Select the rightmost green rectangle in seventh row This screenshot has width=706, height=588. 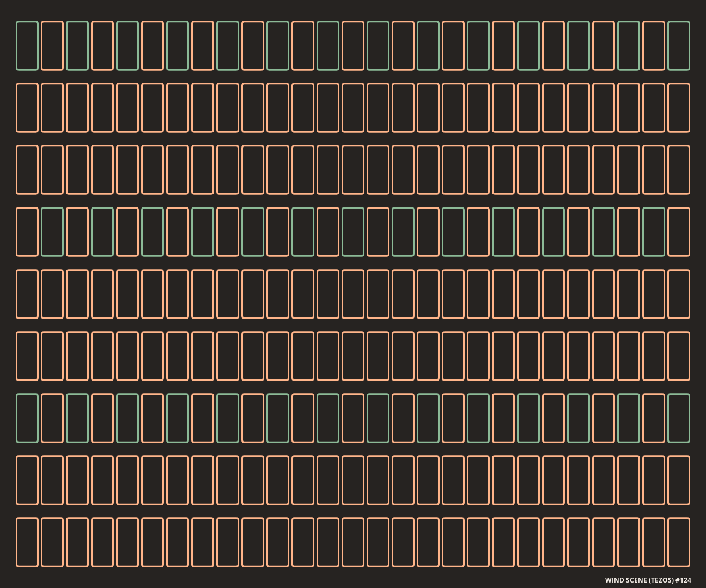pos(679,418)
